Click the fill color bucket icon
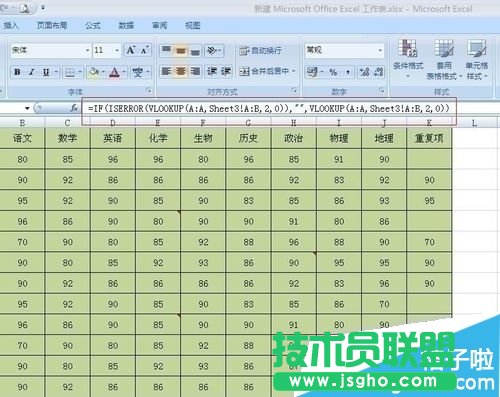This screenshot has height=397, width=500. click(94, 72)
